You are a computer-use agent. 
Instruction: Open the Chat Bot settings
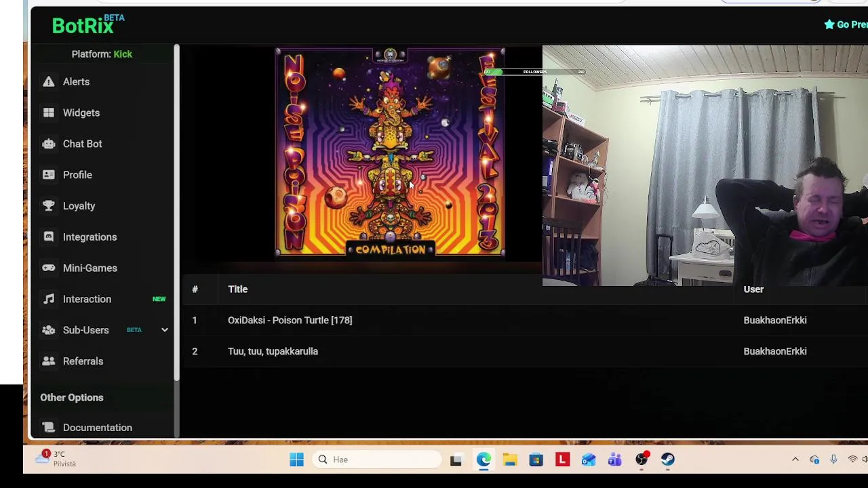coord(83,144)
